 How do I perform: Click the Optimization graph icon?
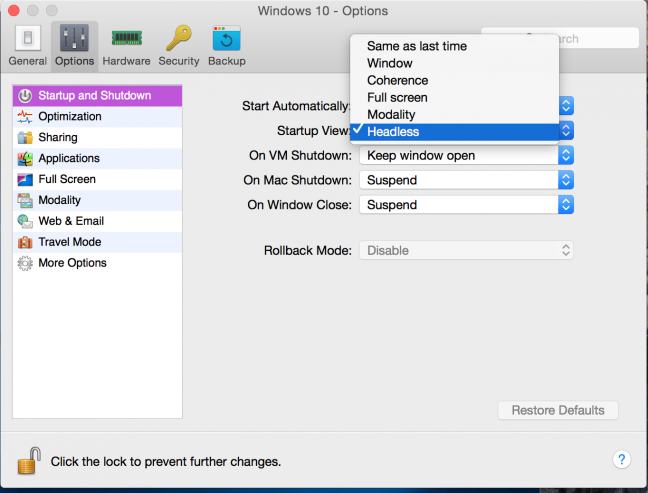[25, 117]
